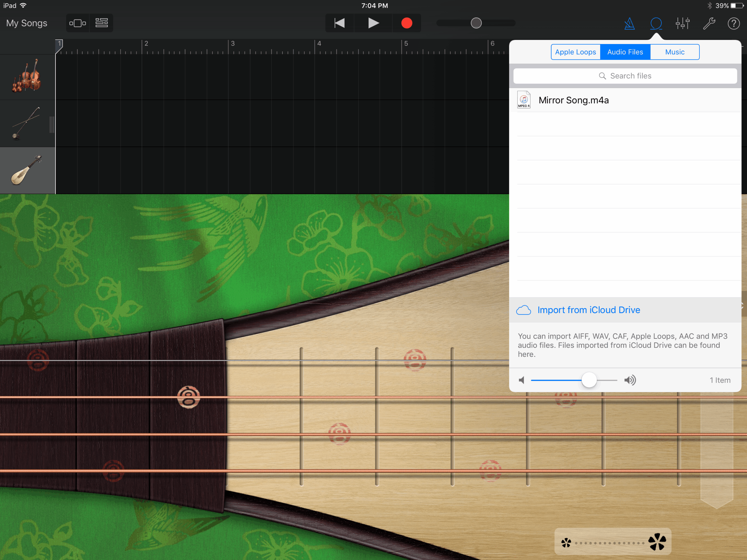Select the erhu track icon
Image resolution: width=747 pixels, height=560 pixels.
coord(26,124)
